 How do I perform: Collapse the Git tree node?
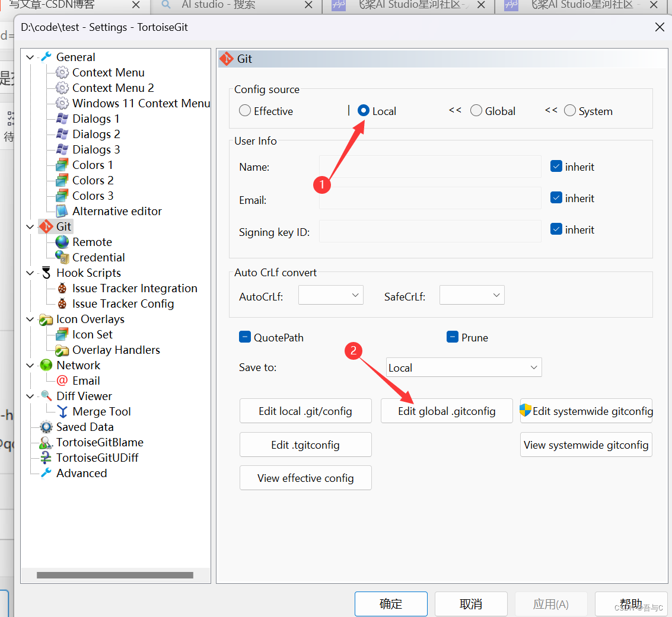(30, 226)
